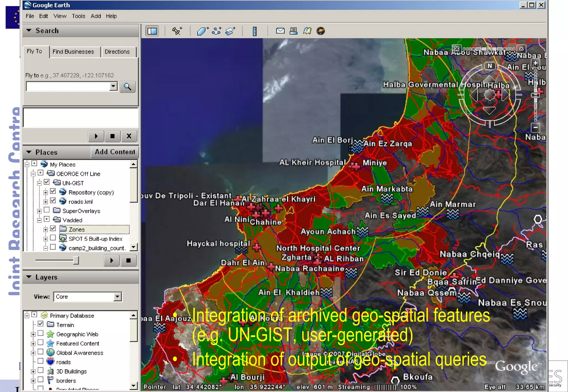
Task: Open the Layers View Core dropdown
Action: point(118,297)
